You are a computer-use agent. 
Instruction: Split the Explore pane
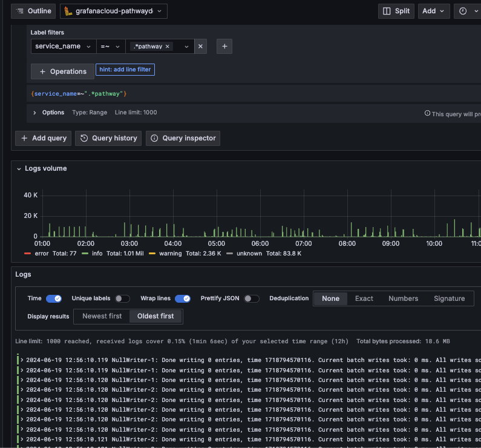[396, 11]
